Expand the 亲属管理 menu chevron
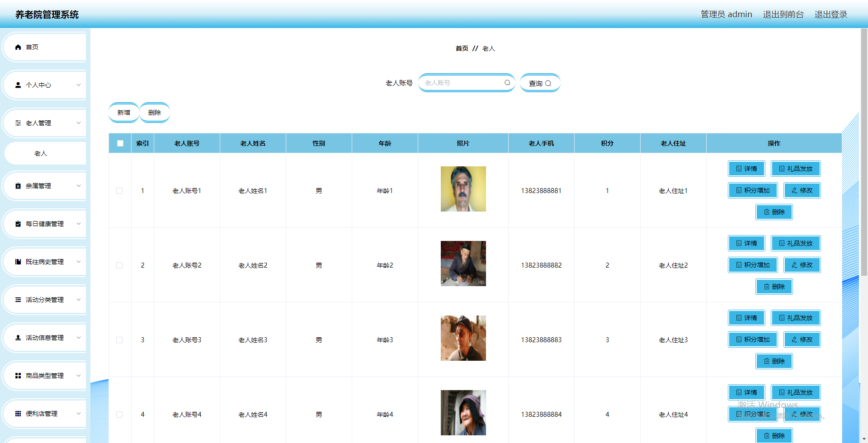This screenshot has height=443, width=868. [79, 186]
